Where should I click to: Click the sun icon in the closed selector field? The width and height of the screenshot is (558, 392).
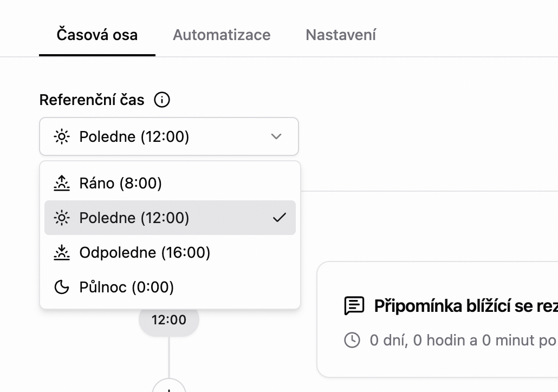pos(62,136)
